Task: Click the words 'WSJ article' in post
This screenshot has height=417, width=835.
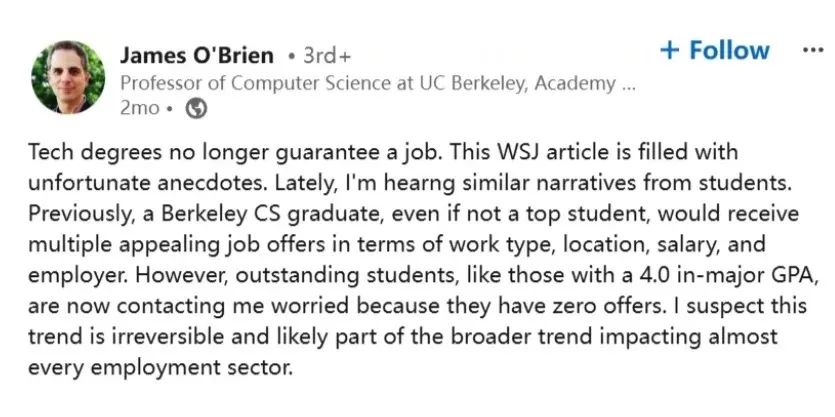Action: pyautogui.click(x=550, y=152)
